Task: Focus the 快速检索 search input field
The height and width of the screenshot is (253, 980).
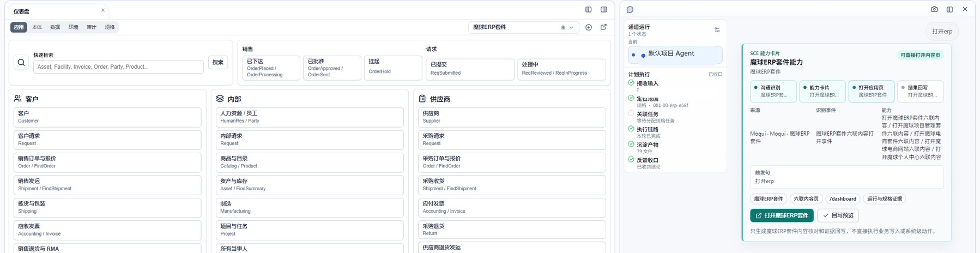Action: tap(118, 67)
